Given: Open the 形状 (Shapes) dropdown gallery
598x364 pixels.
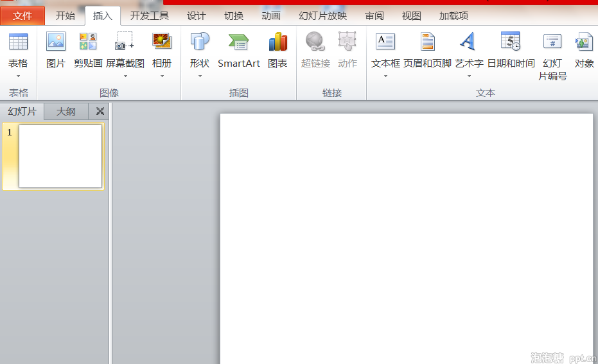Looking at the screenshot, I should click(200, 76).
